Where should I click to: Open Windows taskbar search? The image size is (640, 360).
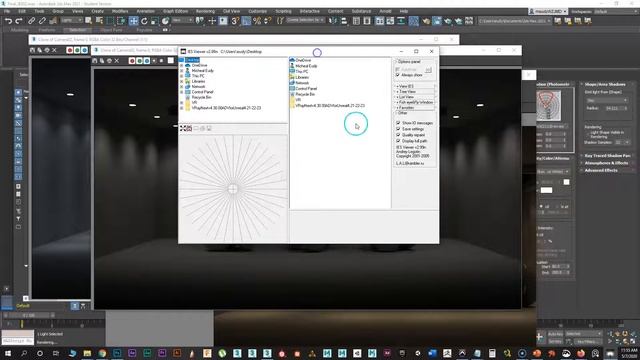coord(24,353)
